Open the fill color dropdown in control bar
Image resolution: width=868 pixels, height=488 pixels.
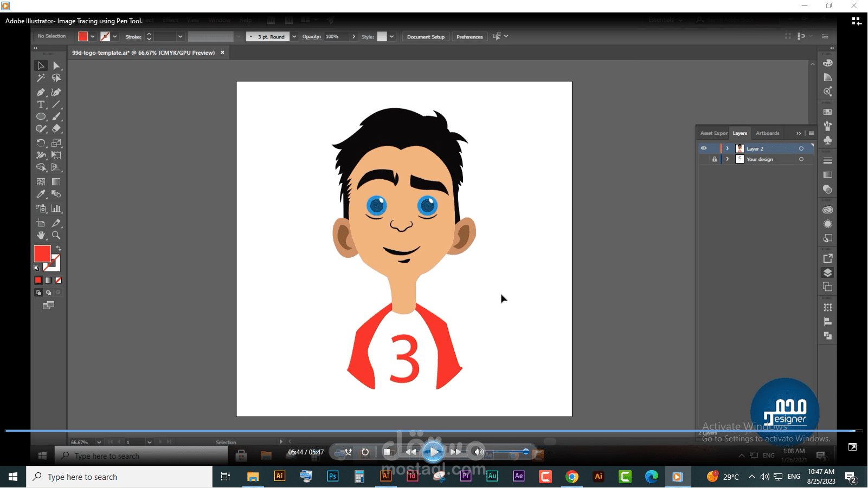click(x=93, y=37)
